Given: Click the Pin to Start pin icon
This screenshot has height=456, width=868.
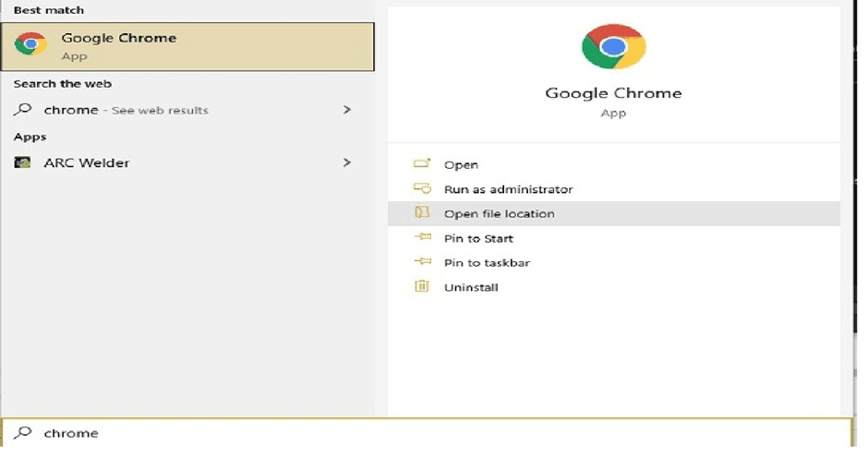Looking at the screenshot, I should pyautogui.click(x=422, y=237).
